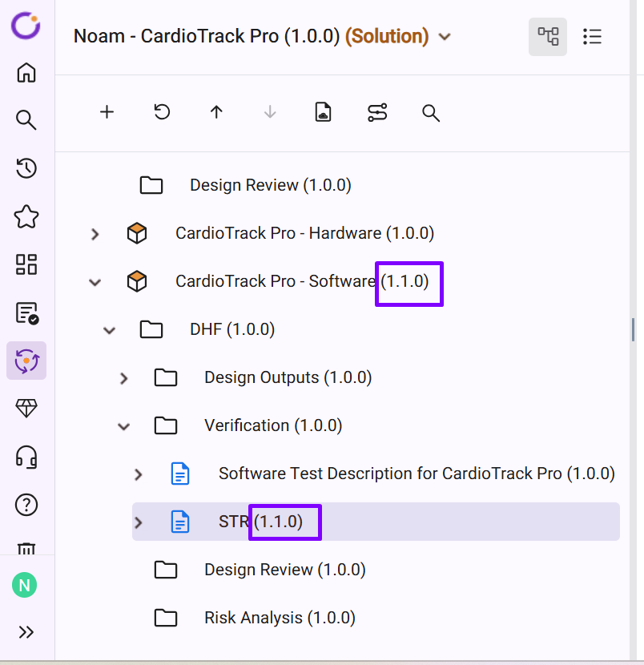Open the document export icon in toolbar
Viewport: 644px width, 665px height.
pyautogui.click(x=323, y=113)
